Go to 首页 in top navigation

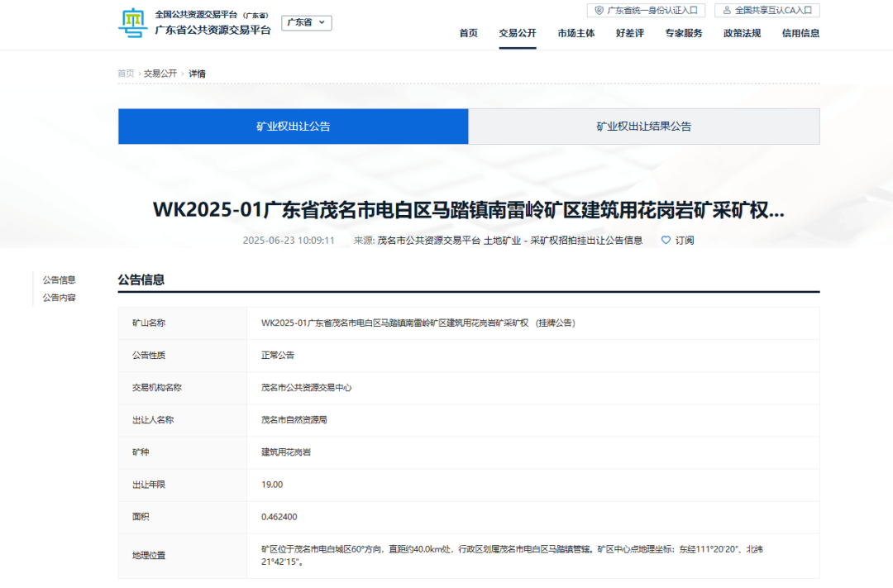click(x=468, y=33)
